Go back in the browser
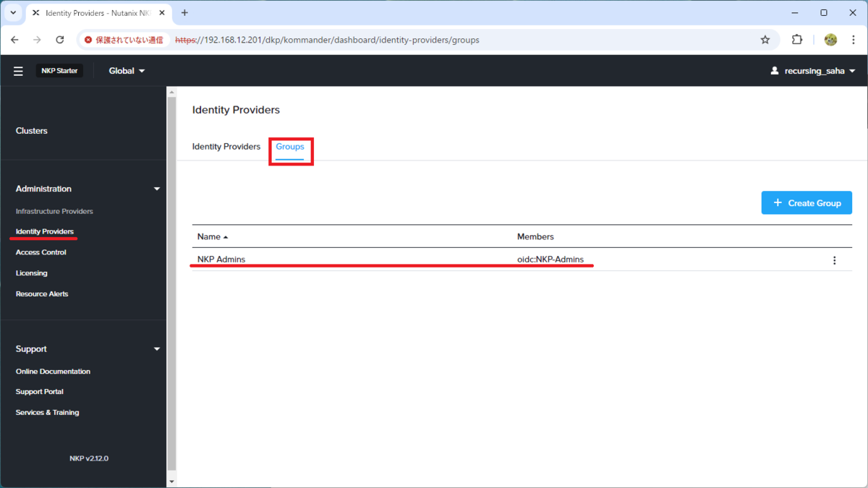Screen dimensions: 868x488 tap(15, 40)
